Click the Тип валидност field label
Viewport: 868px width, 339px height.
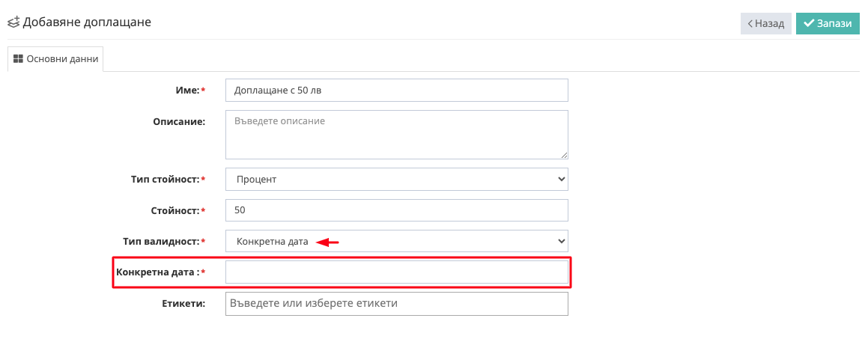pyautogui.click(x=160, y=242)
